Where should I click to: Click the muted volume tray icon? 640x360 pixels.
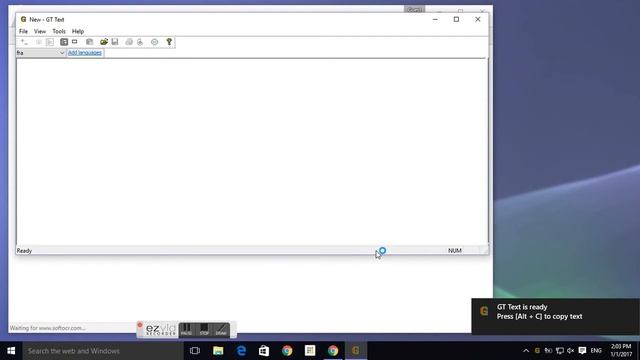click(571, 351)
